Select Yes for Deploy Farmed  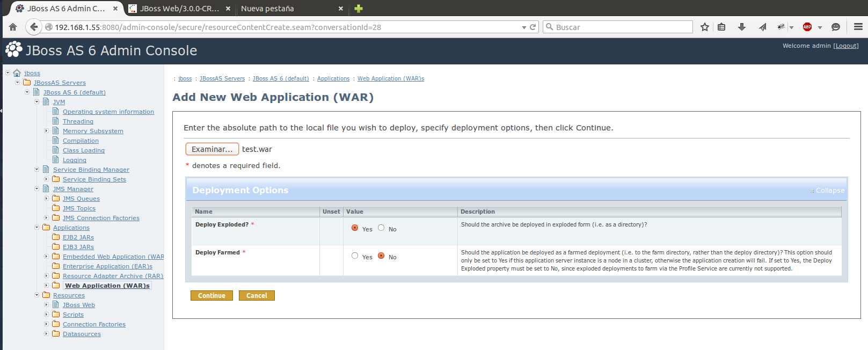coord(355,256)
